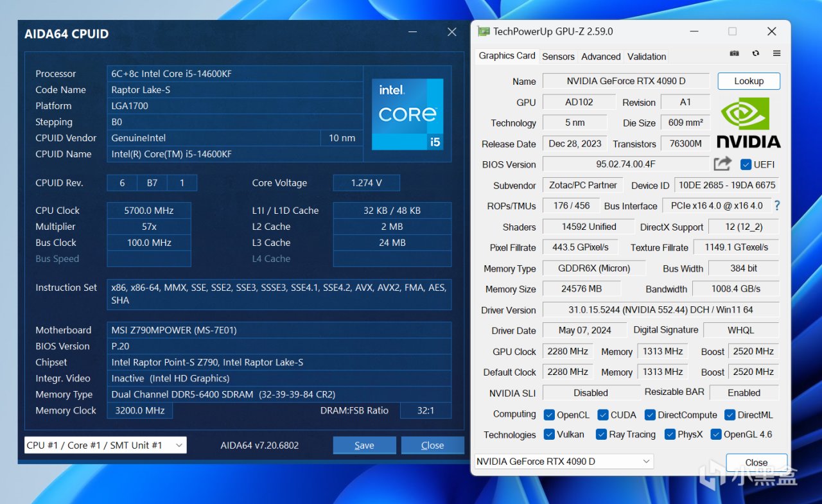The height and width of the screenshot is (504, 822).
Task: Click the 10 nm process value
Action: click(x=342, y=138)
